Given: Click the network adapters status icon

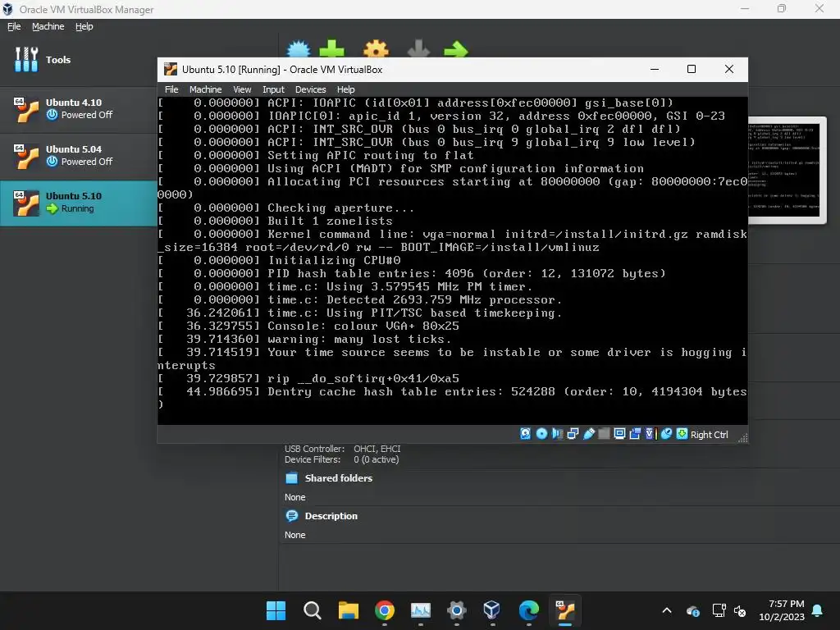Looking at the screenshot, I should [x=573, y=434].
